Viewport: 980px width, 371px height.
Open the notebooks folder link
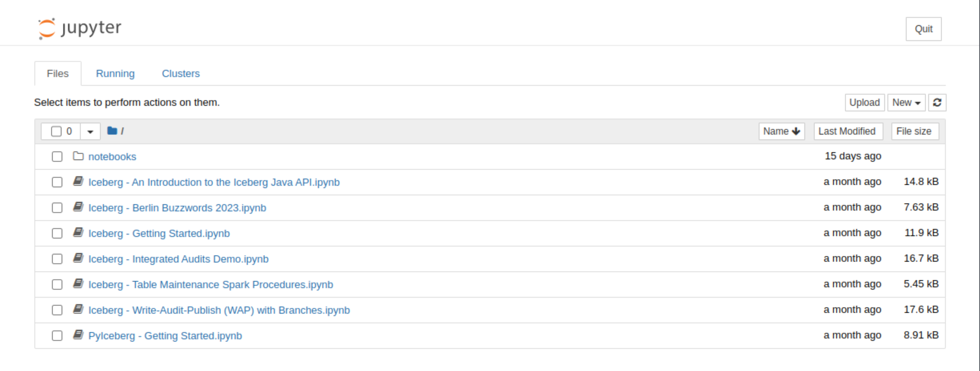112,157
